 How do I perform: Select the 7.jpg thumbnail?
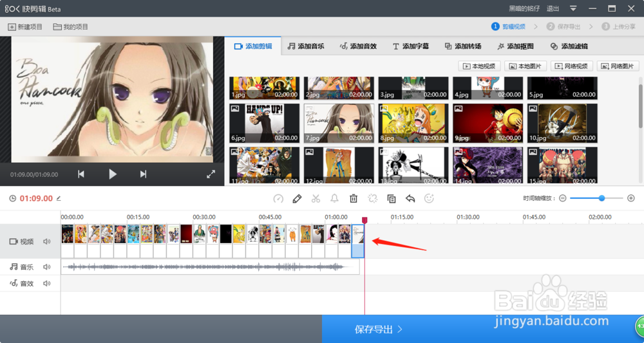coord(339,123)
